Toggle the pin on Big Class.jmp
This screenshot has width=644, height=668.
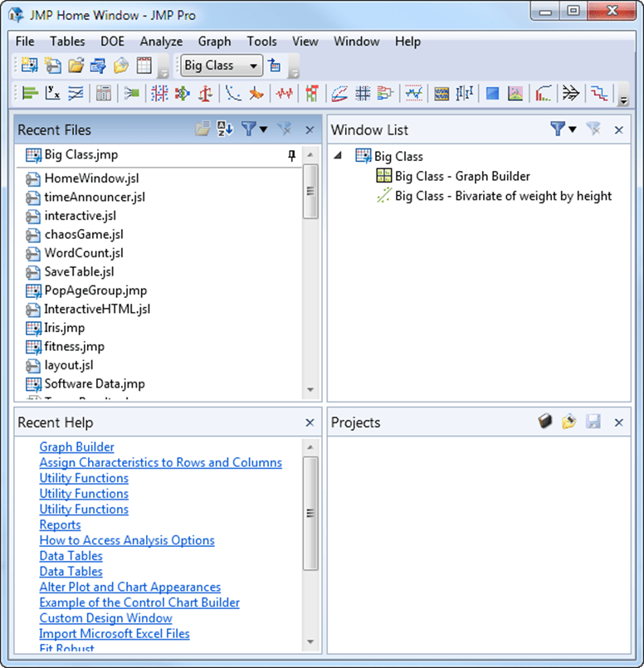292,155
